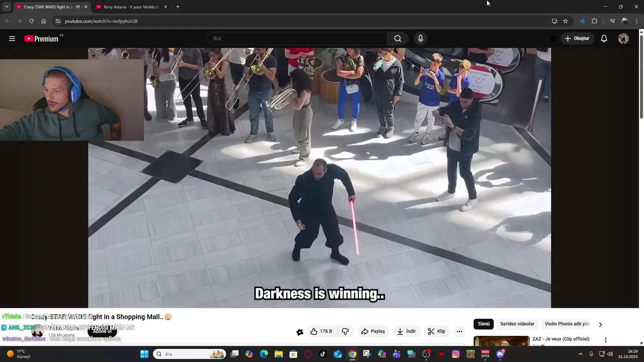Open Task View from taskbar
Viewport: 644px width, 362px height.
pyautogui.click(x=234, y=354)
